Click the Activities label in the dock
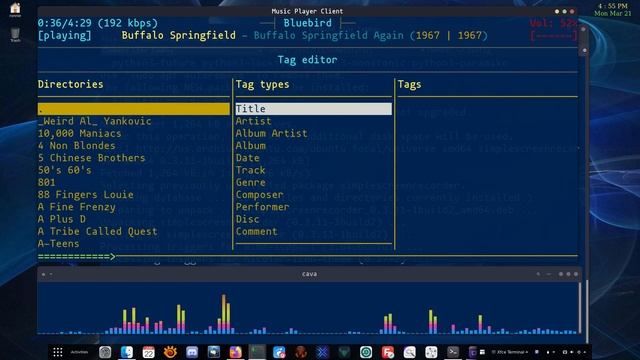Image resolution: width=640 pixels, height=360 pixels. point(79,352)
